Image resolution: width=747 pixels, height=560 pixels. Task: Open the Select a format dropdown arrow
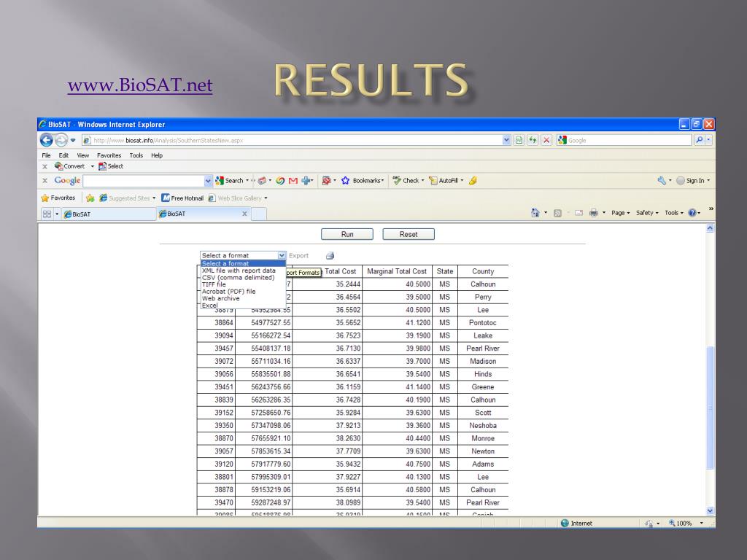[x=282, y=256]
